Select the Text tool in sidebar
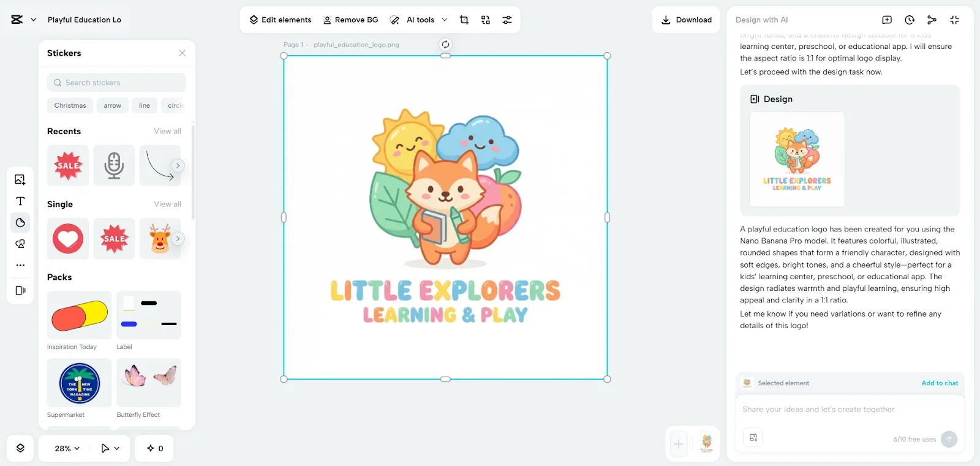980x466 pixels. [x=20, y=201]
